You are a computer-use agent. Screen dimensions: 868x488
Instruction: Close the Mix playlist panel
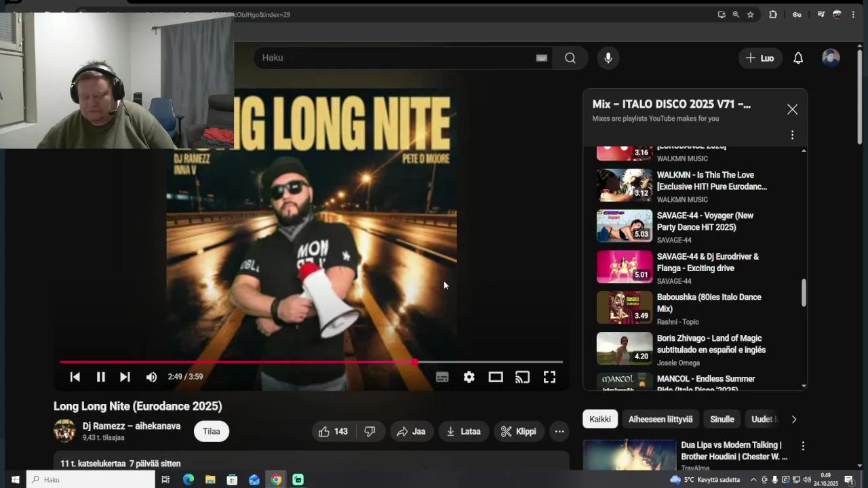pos(792,109)
